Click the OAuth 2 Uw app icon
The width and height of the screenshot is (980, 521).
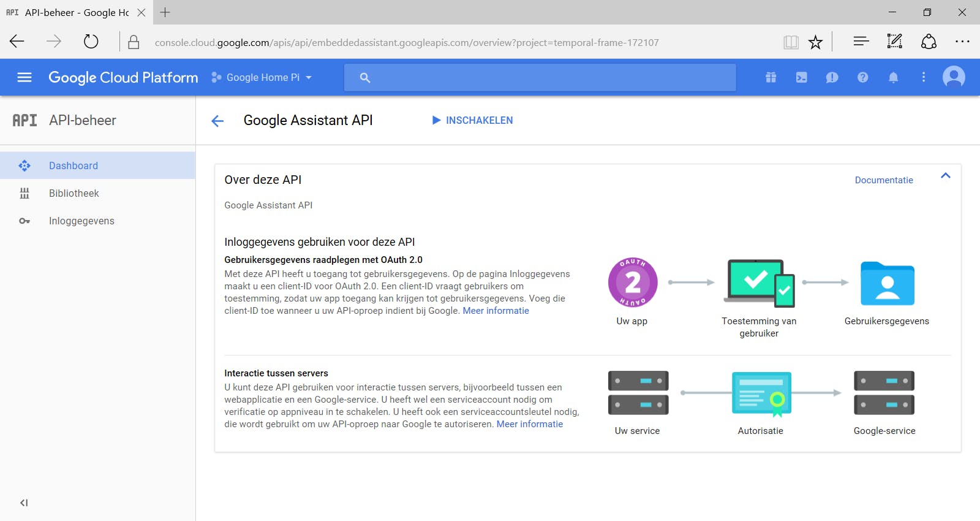pyautogui.click(x=633, y=283)
